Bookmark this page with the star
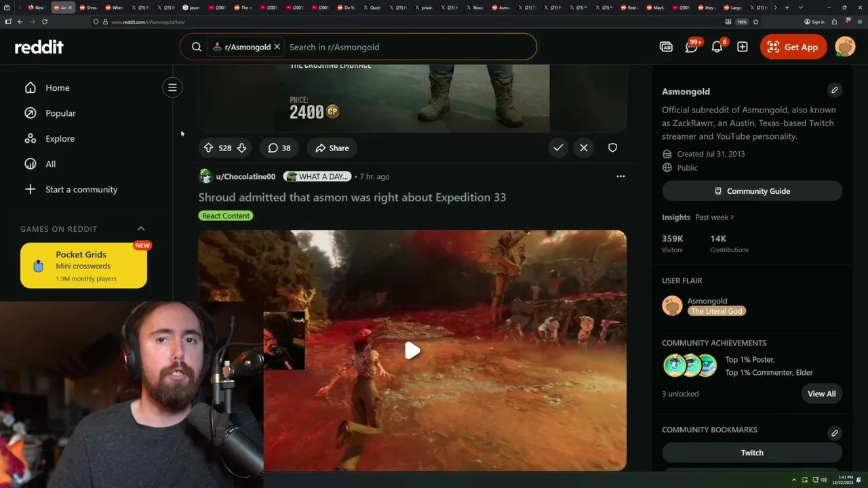The height and width of the screenshot is (488, 868). point(755,22)
